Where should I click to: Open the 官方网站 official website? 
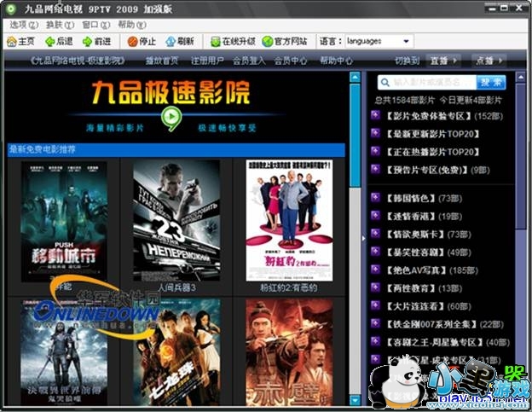284,42
